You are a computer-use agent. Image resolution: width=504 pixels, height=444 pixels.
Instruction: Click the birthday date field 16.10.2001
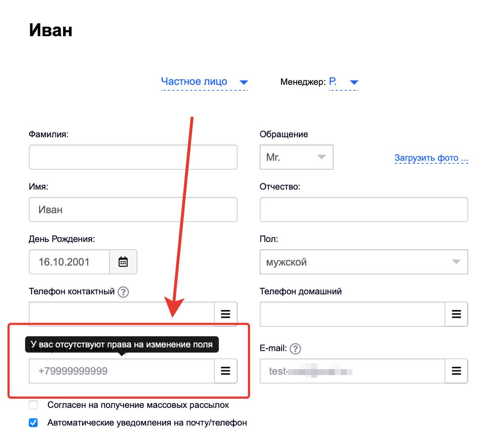[x=69, y=262]
